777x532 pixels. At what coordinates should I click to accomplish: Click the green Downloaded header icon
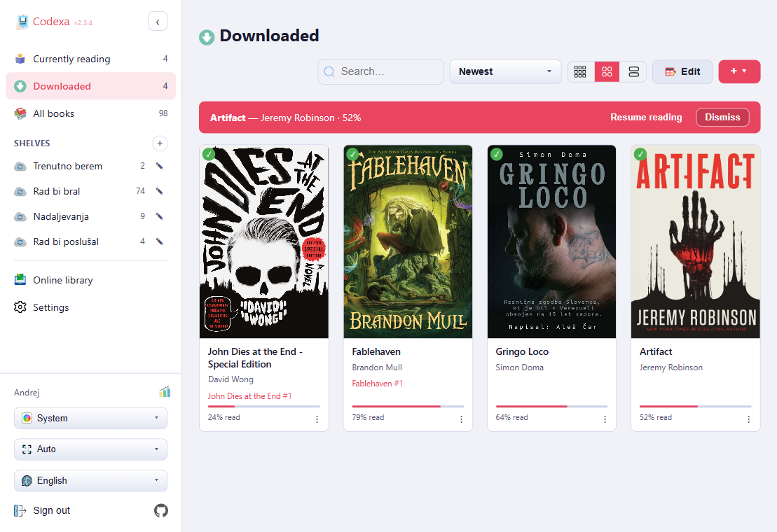207,37
